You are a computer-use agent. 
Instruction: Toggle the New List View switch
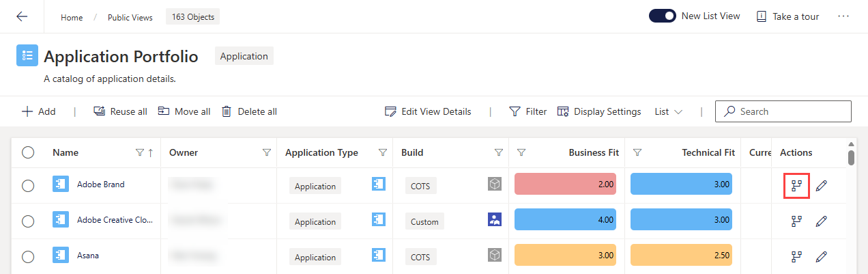[x=662, y=16]
